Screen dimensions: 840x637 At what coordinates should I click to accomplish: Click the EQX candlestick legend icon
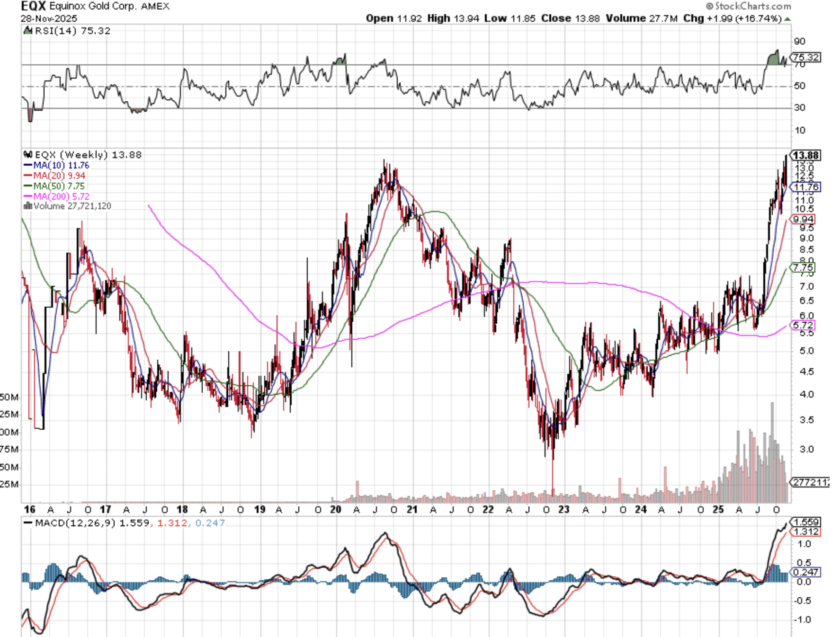(x=28, y=155)
